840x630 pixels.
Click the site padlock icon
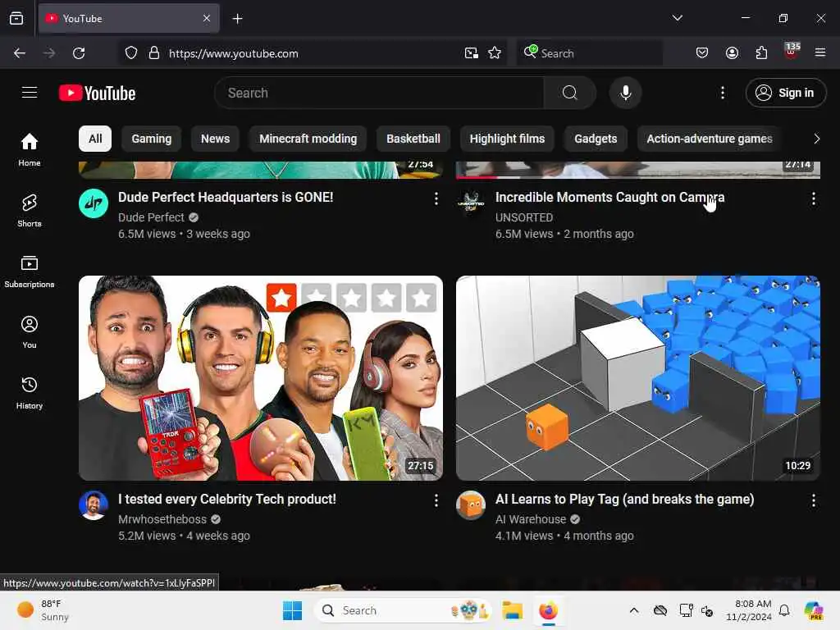tap(154, 53)
